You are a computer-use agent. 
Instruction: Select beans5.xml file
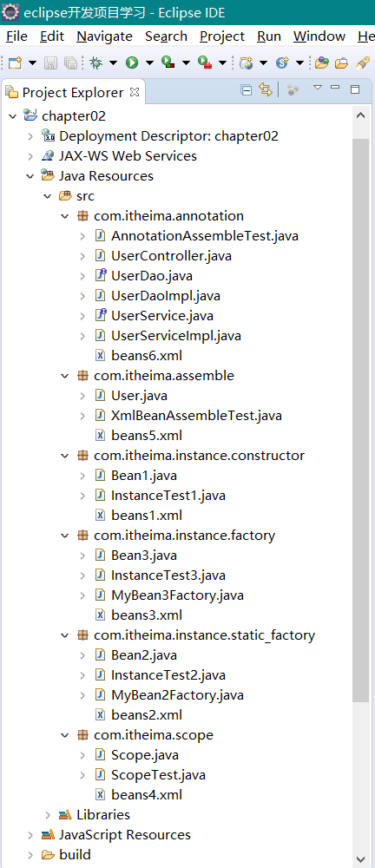[146, 435]
